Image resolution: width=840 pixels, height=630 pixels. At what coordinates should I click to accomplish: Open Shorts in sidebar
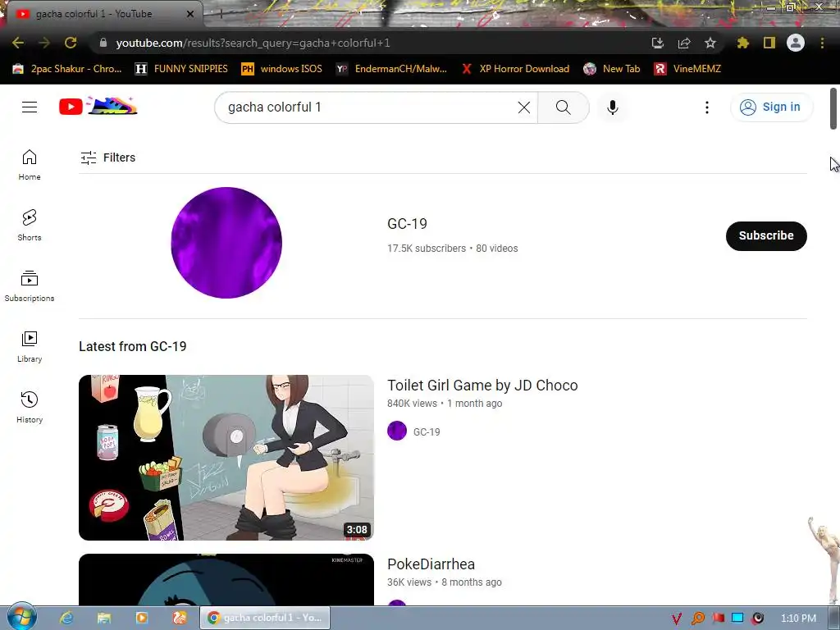point(30,225)
